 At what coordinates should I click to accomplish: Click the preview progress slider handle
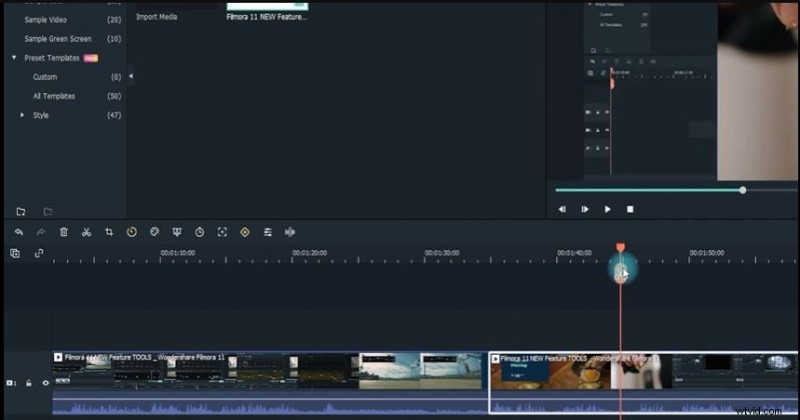coord(743,190)
